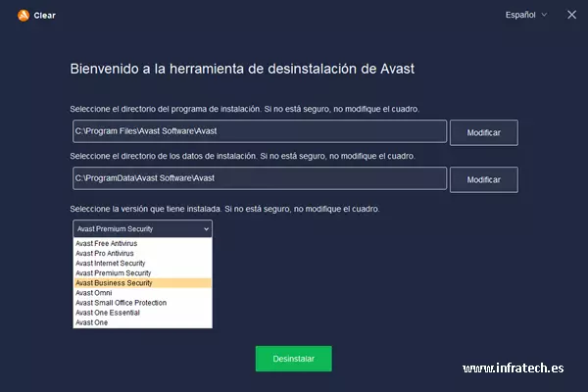The image size is (588, 392).
Task: Select Avast Pro Antivirus from the list
Action: pos(142,253)
